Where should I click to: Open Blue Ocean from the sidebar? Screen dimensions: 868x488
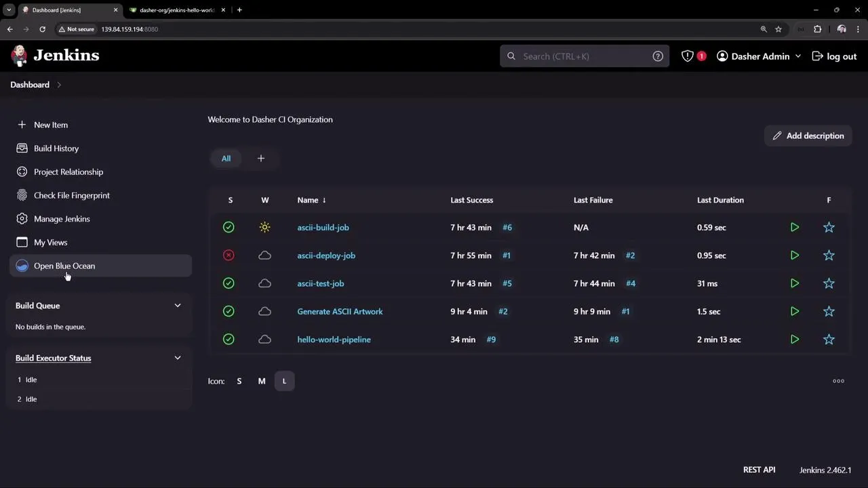coord(64,266)
